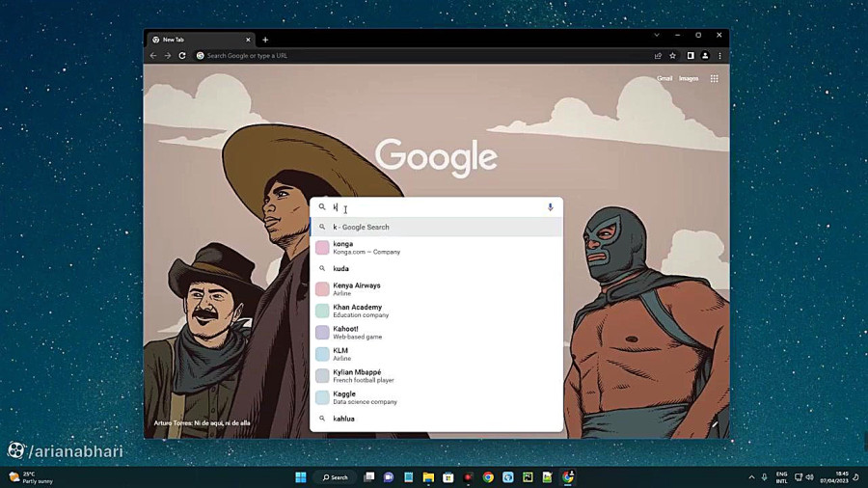Select the konga suggestion
Screen dimensions: 868x488
[436, 247]
